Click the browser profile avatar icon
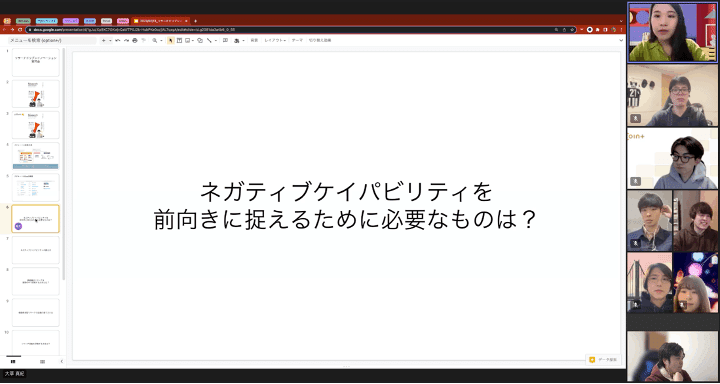 pos(614,29)
